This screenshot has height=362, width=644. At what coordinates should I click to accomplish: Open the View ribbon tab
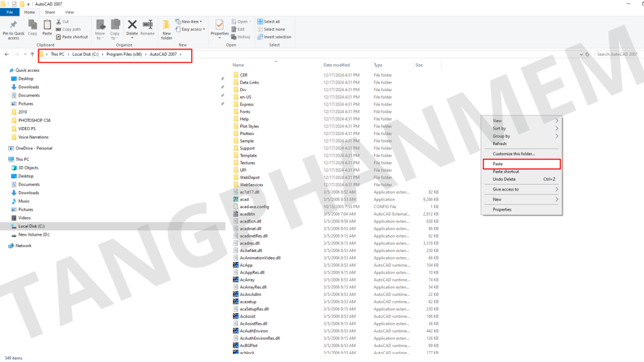(69, 12)
